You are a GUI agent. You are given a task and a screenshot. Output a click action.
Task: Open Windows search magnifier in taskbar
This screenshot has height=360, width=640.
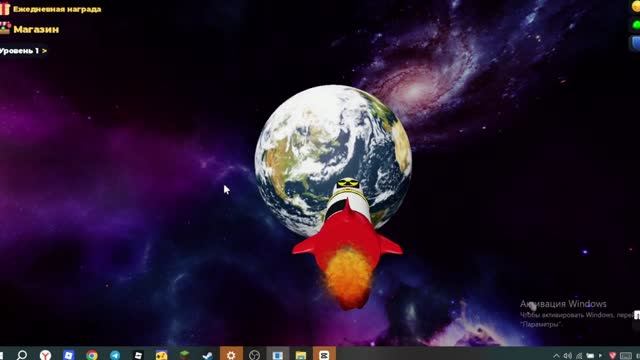pyautogui.click(x=22, y=355)
